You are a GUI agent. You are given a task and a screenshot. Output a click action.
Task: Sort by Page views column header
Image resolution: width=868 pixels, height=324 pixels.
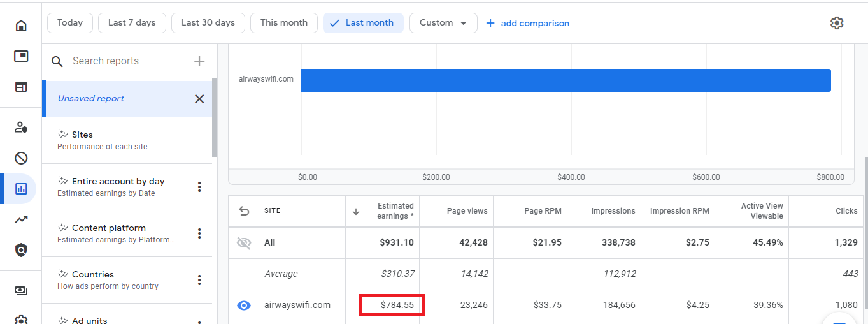point(467,211)
